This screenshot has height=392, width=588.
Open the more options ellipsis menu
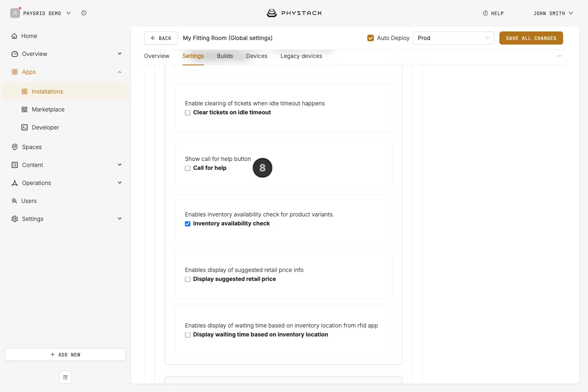(560, 56)
